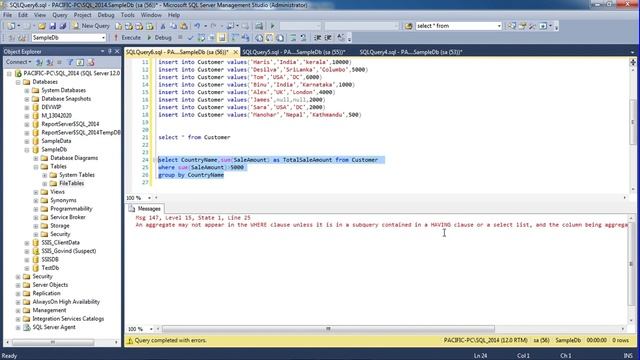
Task: Open the Tools menu
Action: (127, 15)
